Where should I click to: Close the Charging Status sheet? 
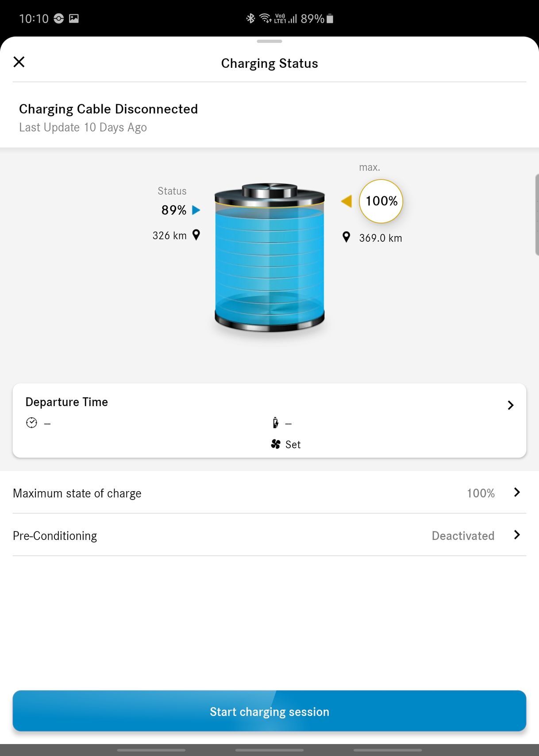point(19,62)
